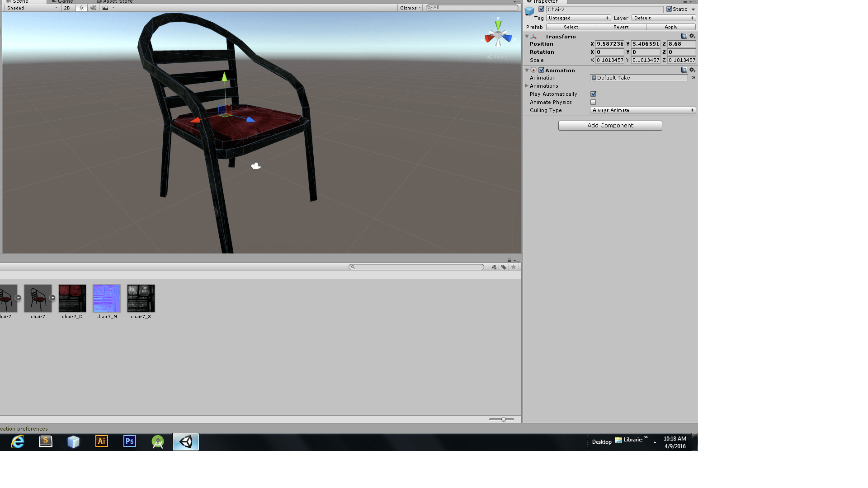Toggle scene lighting in the Scene view toolbar

81,8
